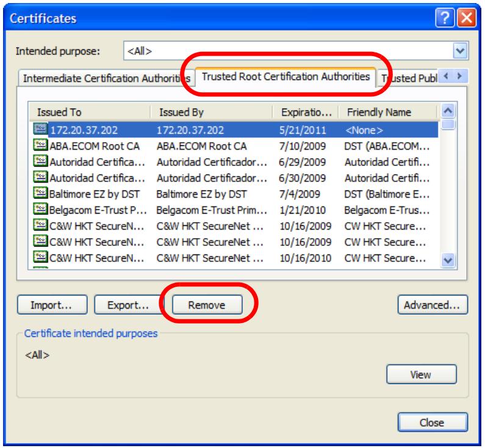
Task: Click the list scrollbar down arrow
Action: click(448, 260)
